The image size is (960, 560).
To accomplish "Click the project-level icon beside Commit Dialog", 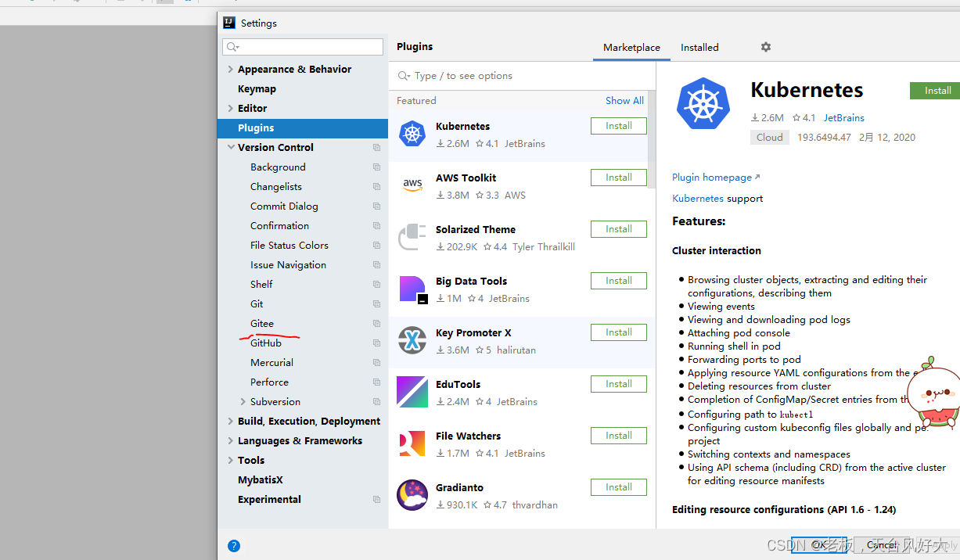I will 376,206.
